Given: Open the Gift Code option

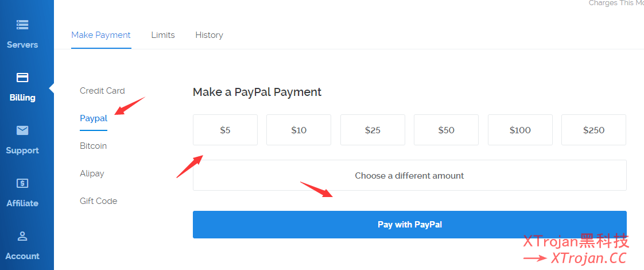Looking at the screenshot, I should (98, 201).
